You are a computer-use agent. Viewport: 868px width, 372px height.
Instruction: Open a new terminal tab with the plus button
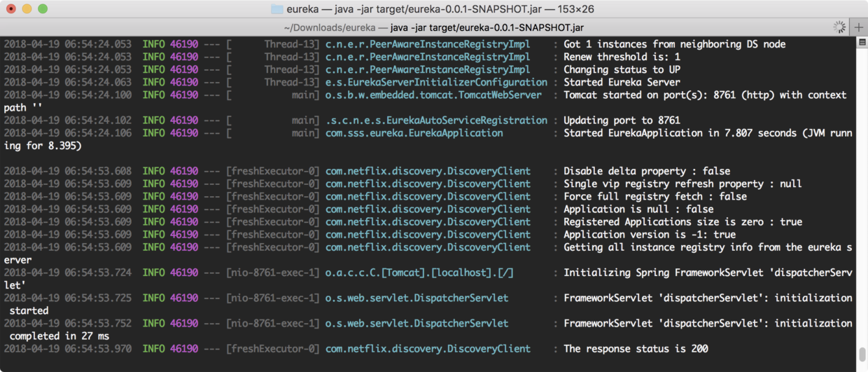859,27
